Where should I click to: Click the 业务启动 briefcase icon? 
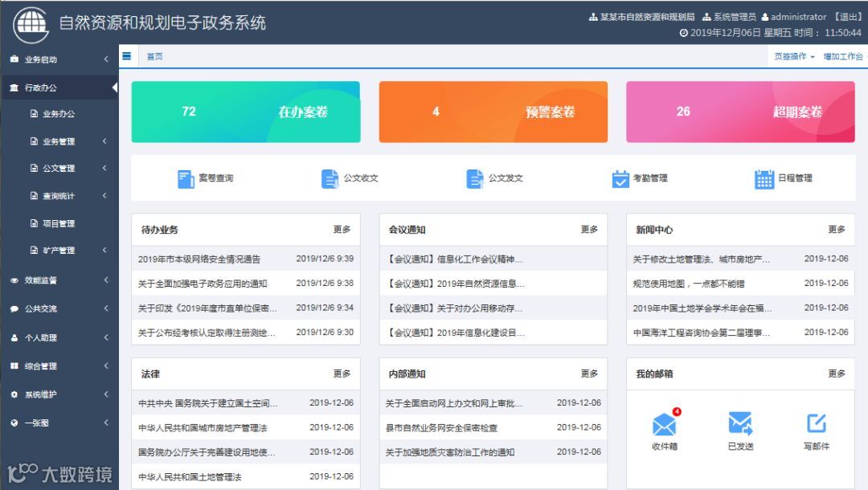tap(14, 59)
